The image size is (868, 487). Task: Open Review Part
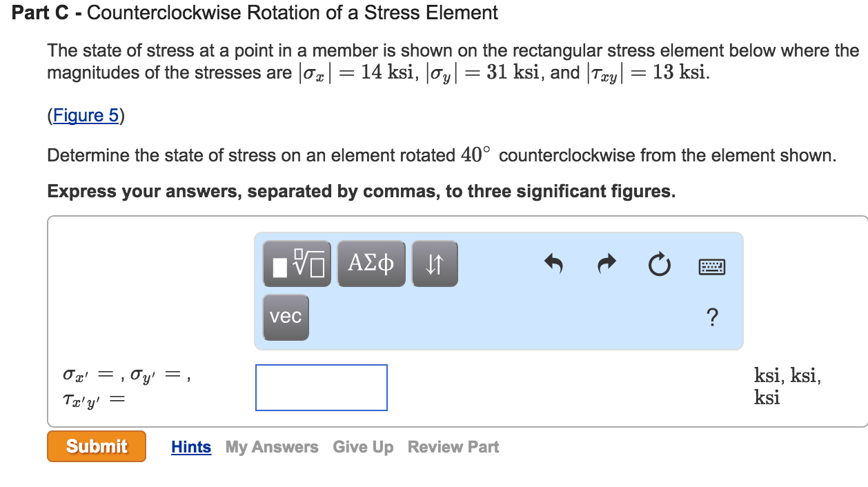tap(453, 447)
